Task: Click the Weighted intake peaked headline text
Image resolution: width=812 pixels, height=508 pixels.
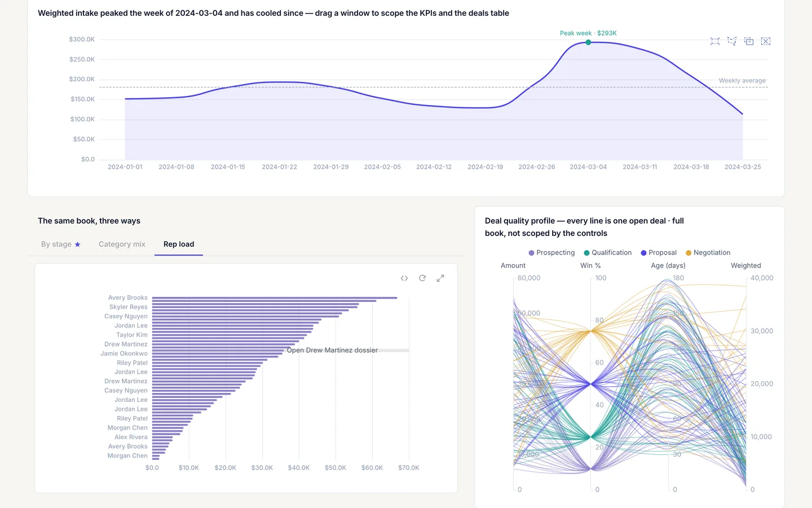Action: [273, 13]
